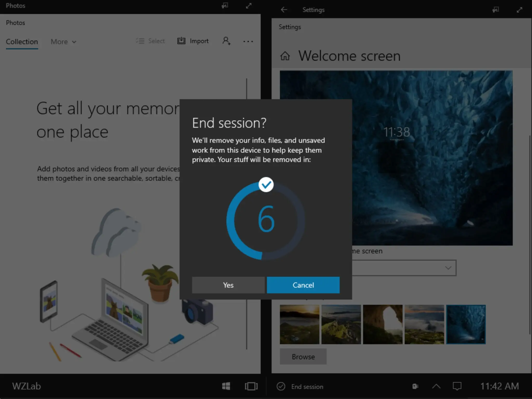Open the add account icon in Photos
Viewport: 532px width, 399px height.
(x=226, y=41)
